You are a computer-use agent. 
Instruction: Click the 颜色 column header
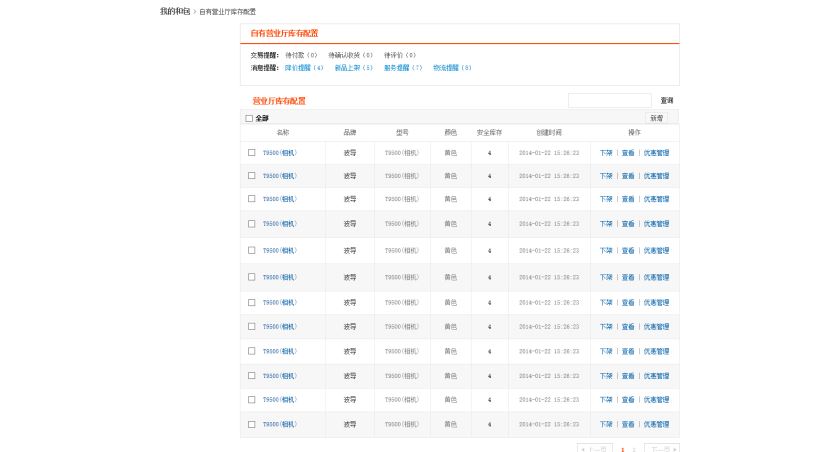(451, 132)
